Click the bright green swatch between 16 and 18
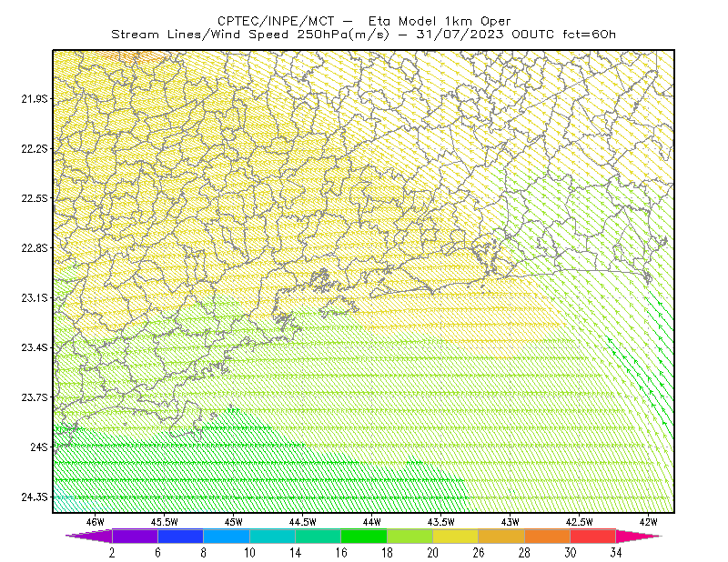The height and width of the screenshot is (562, 728). click(x=364, y=536)
